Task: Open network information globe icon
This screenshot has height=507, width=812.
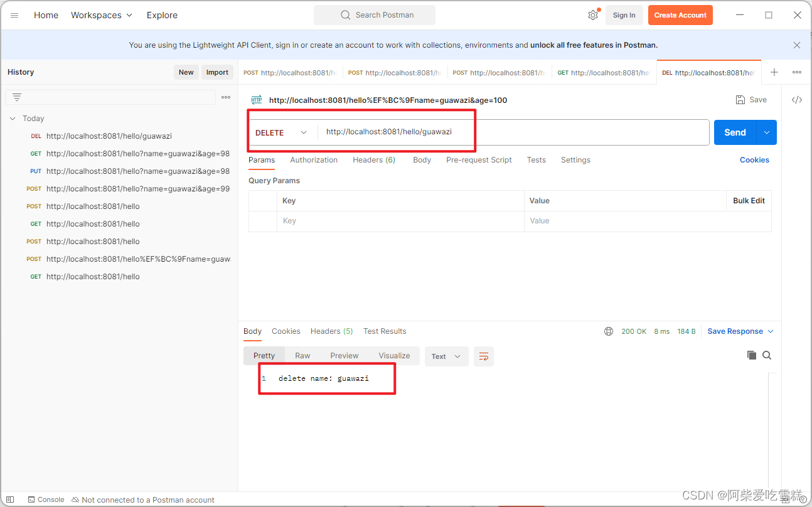Action: tap(608, 331)
